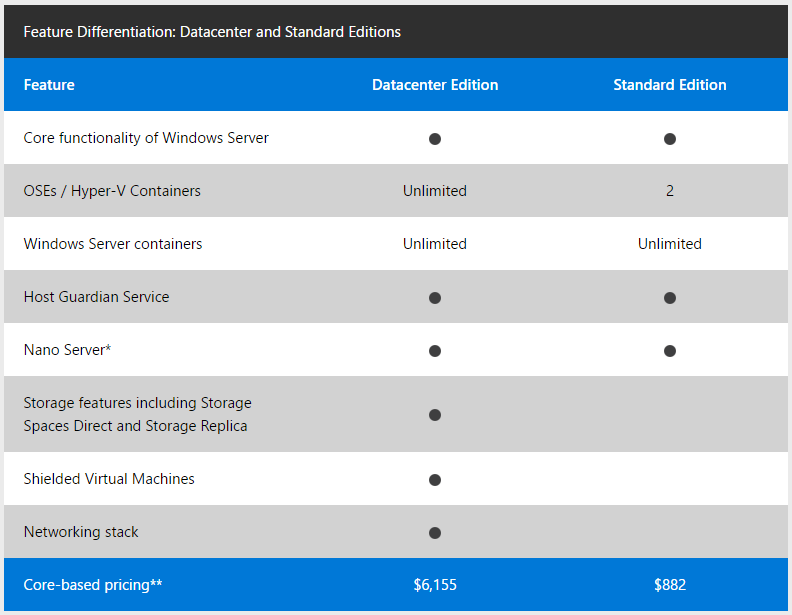
Task: Click the table title 'Feature Differentiation: Datacenter and Standard Editions'
Action: [212, 32]
